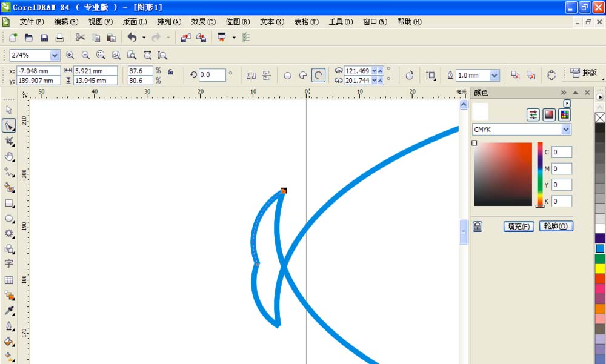Pick the Eyedropper tool

pyautogui.click(x=8, y=311)
